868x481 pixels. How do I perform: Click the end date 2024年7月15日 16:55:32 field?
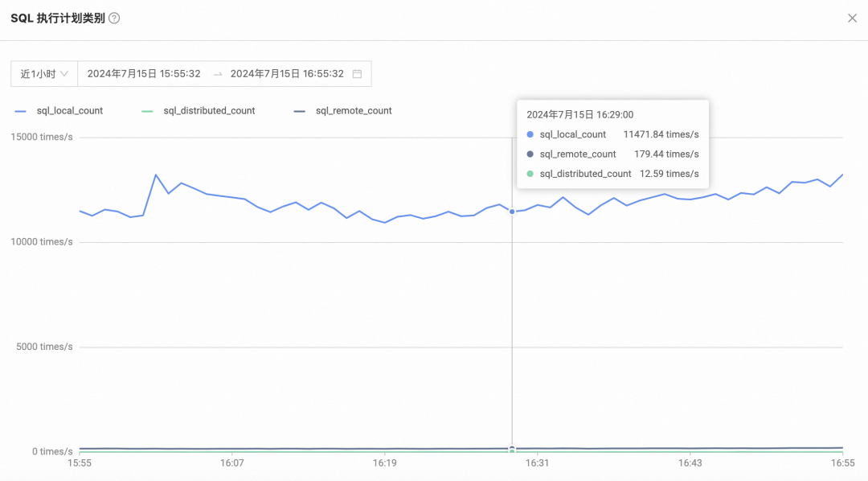point(287,74)
